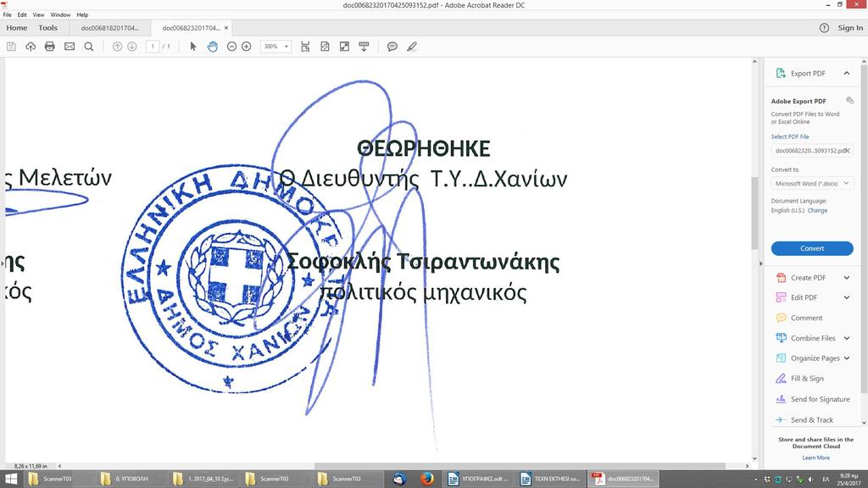Click the Learn More link
Image resolution: width=868 pixels, height=488 pixels.
816,457
